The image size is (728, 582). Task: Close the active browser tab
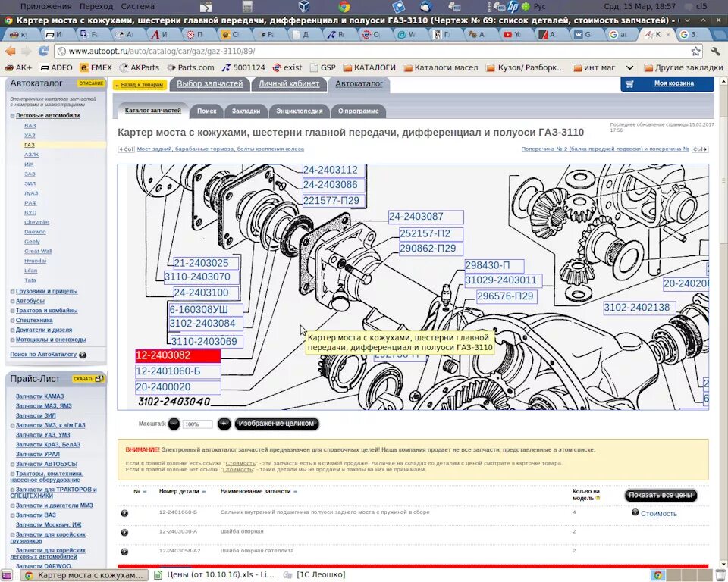coord(668,34)
